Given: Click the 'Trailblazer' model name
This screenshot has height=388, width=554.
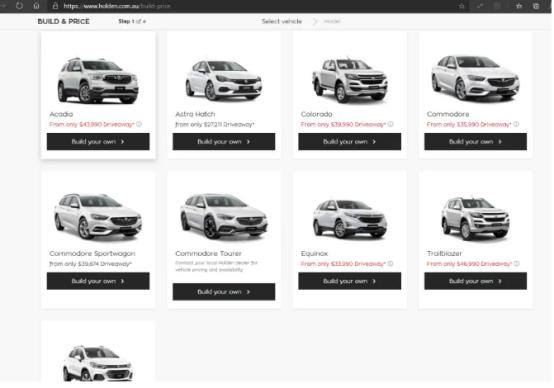Looking at the screenshot, I should coord(444,253).
